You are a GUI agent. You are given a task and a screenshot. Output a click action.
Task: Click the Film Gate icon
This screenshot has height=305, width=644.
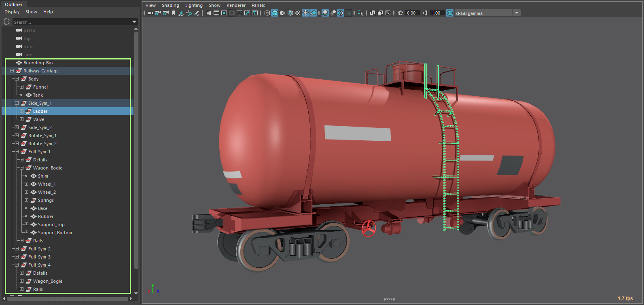216,13
